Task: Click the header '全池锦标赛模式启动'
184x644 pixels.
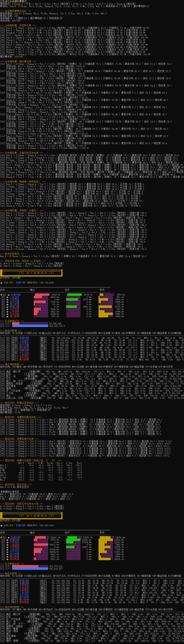Action: pyautogui.click(x=16, y=11)
